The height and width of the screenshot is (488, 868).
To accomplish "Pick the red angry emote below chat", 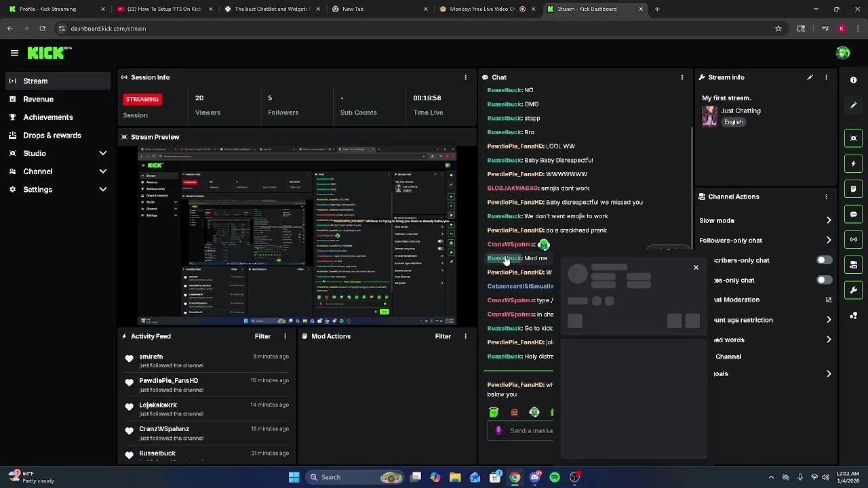I will pos(514,412).
